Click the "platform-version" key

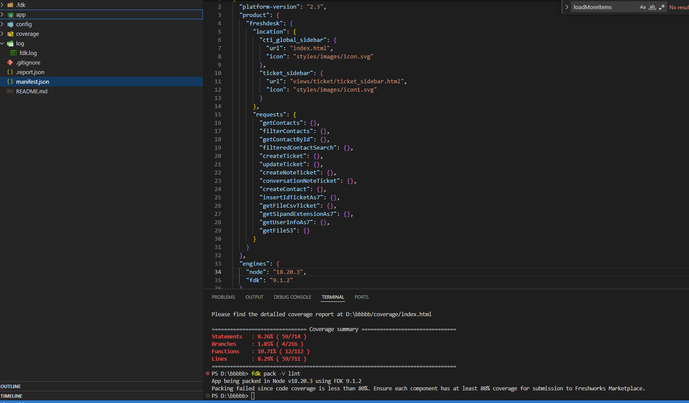tap(269, 7)
